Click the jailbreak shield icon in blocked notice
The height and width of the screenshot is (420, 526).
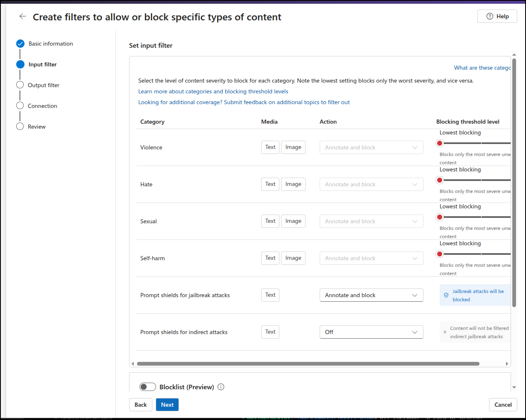pos(446,295)
